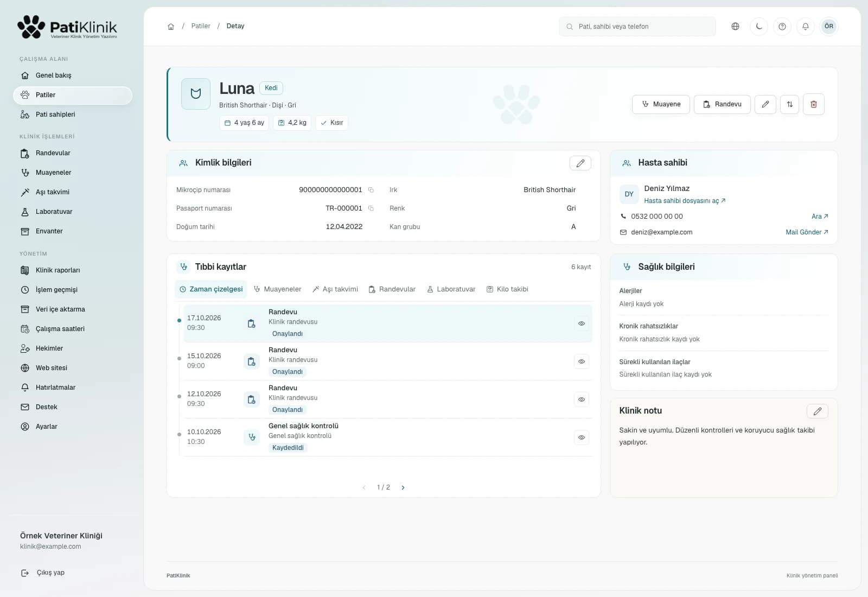The image size is (868, 597).
Task: Switch to the Muayeneler tab
Action: [x=277, y=289]
